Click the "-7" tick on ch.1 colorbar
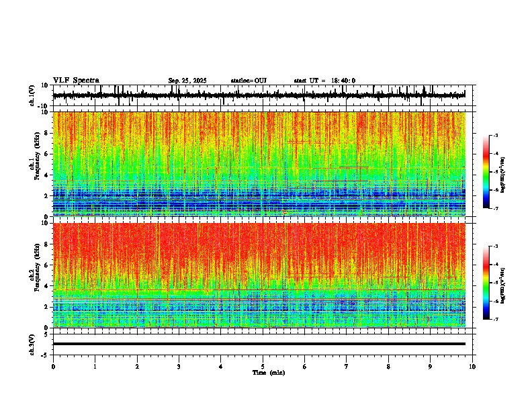The image size is (532, 411). (x=495, y=208)
